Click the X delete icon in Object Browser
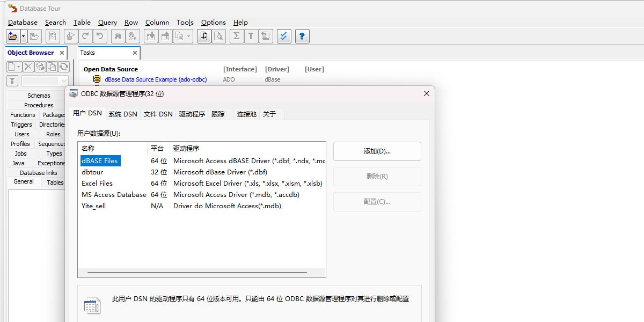Screen dimensions: 644x322 click(x=28, y=67)
